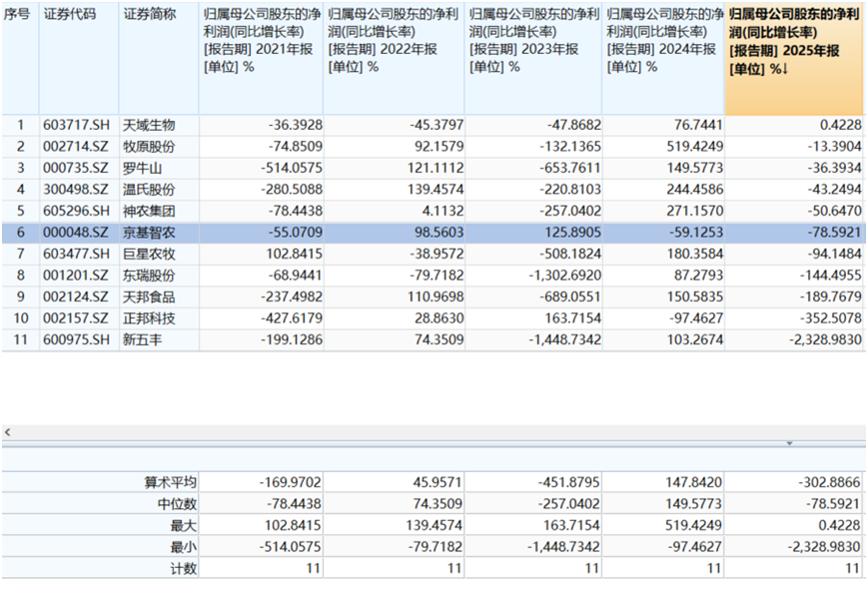The height and width of the screenshot is (589, 868).
Task: Select the 新五丰 name cell
Action: click(x=142, y=339)
